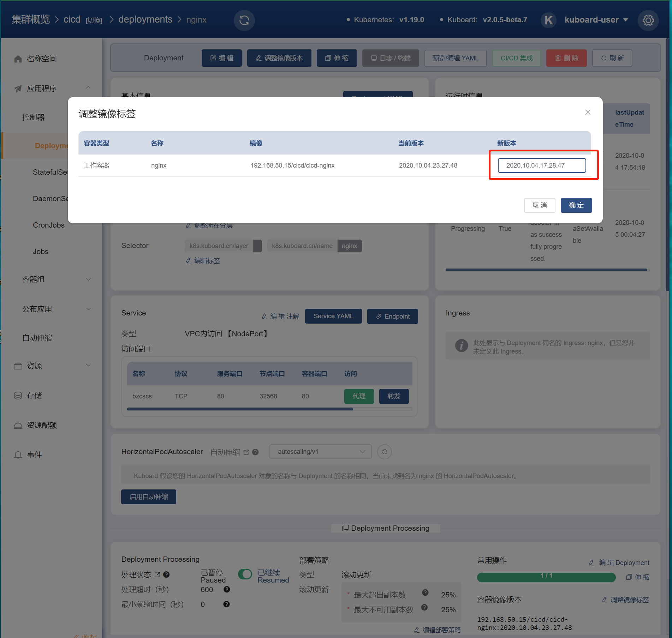Click the 调整镜像版本 toolbar button
The width and height of the screenshot is (672, 638).
click(279, 58)
